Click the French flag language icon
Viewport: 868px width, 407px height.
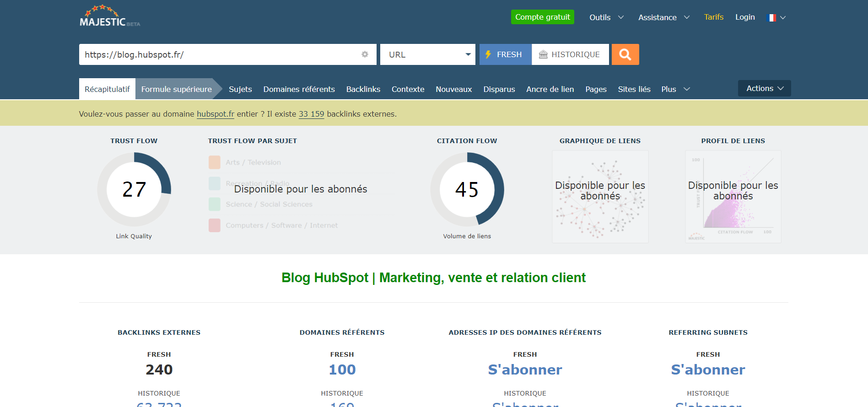point(771,18)
